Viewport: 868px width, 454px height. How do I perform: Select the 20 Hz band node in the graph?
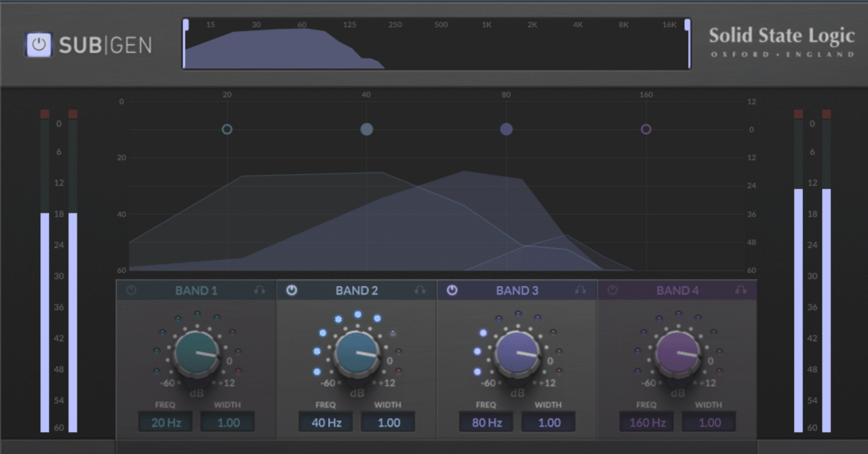coord(227,129)
